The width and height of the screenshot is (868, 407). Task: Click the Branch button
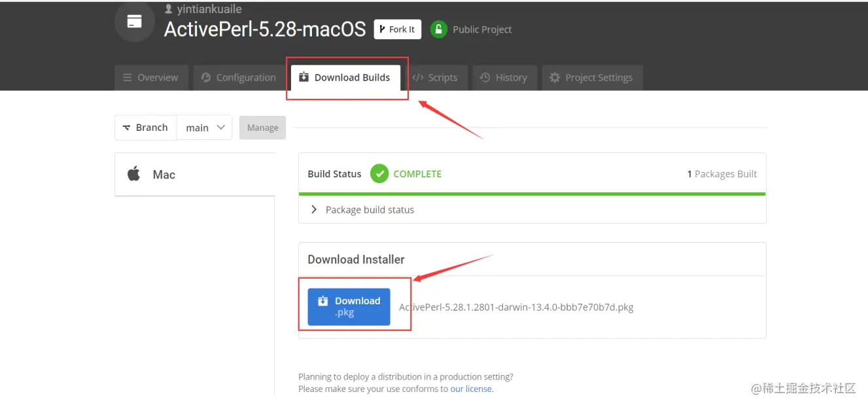146,128
